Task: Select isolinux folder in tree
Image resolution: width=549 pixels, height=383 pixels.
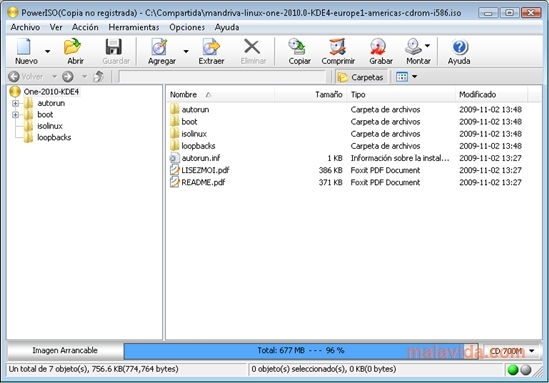Action: (50, 126)
